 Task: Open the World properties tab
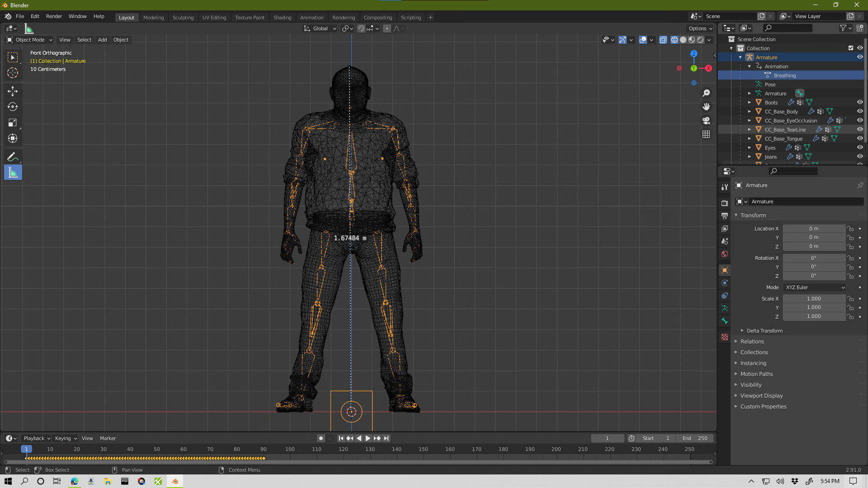pyautogui.click(x=725, y=254)
